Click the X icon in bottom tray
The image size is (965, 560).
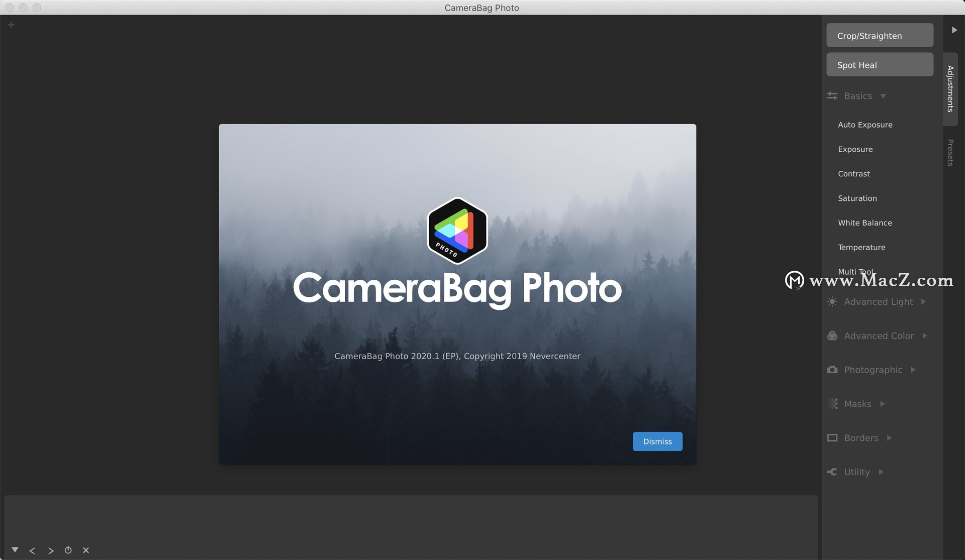[x=86, y=550]
